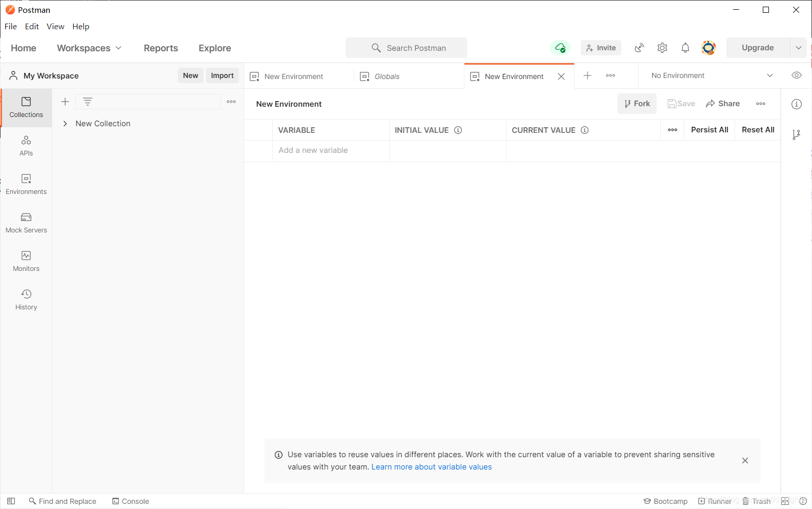812x509 pixels.
Task: Click Persist All
Action: coord(709,130)
